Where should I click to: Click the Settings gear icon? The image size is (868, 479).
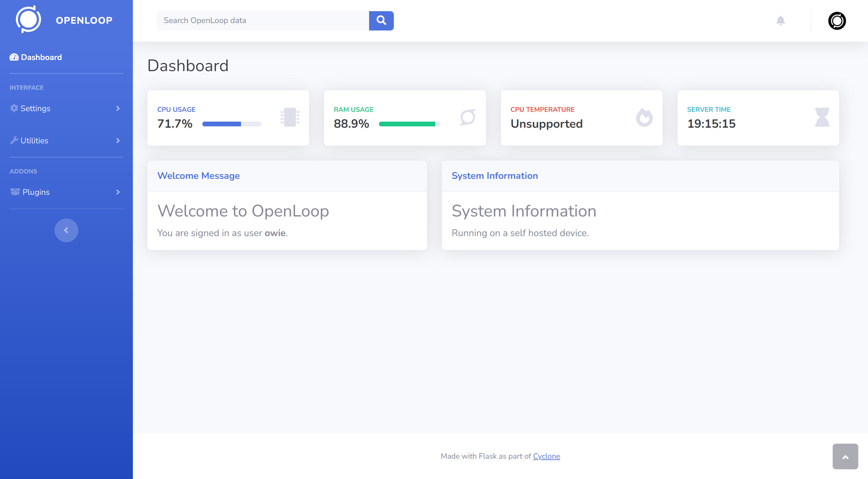pos(14,108)
